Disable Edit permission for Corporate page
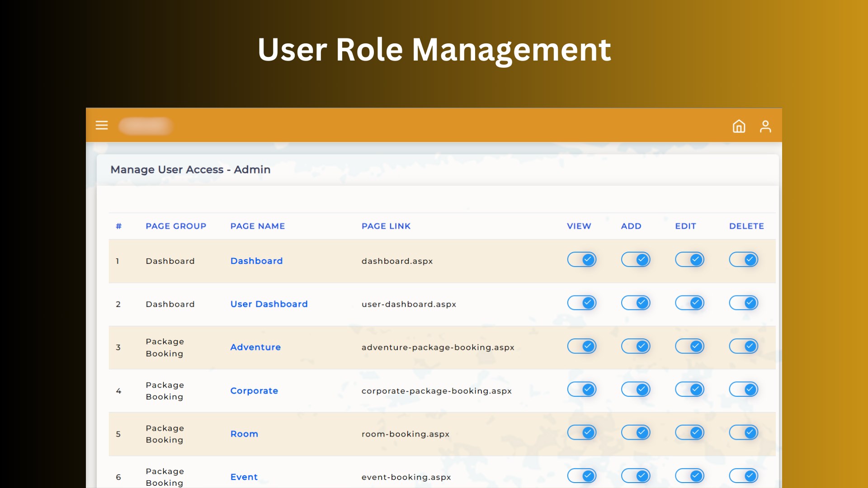Screen dimensions: 868x488 (690, 389)
